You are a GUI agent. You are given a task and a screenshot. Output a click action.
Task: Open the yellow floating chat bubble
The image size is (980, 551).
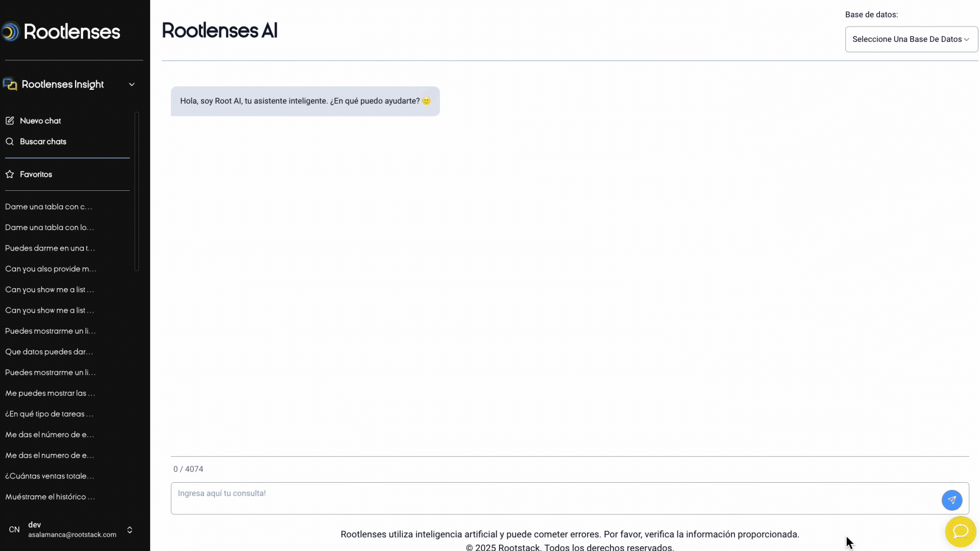click(x=961, y=532)
